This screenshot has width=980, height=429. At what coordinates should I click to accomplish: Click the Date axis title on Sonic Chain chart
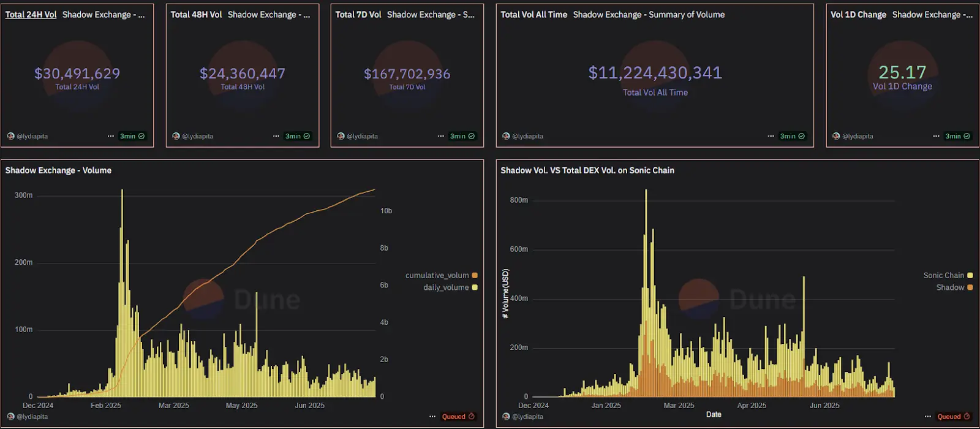(714, 415)
